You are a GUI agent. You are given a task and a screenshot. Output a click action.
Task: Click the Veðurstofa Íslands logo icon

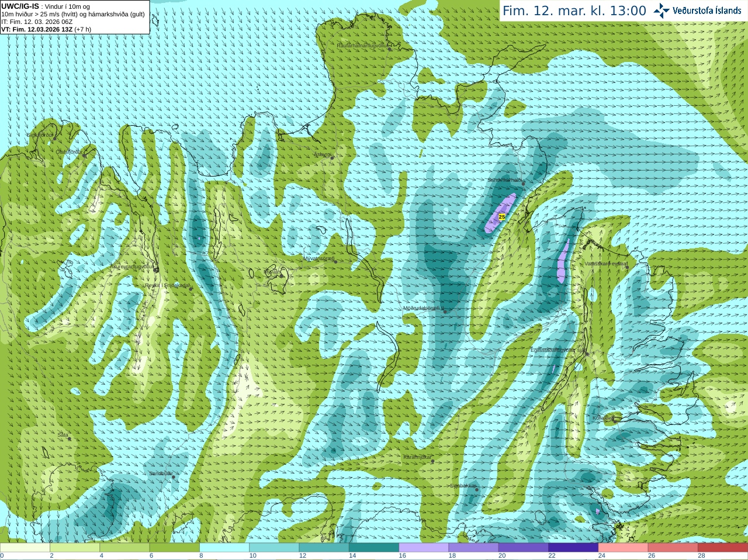coord(662,11)
